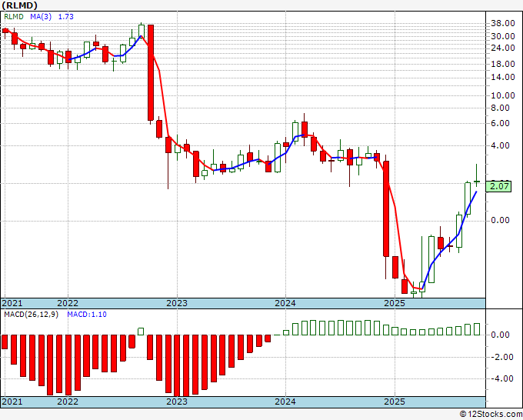The height and width of the screenshot is (420, 523).
Task: Click the 30.00 price axis label
Action: click(503, 36)
